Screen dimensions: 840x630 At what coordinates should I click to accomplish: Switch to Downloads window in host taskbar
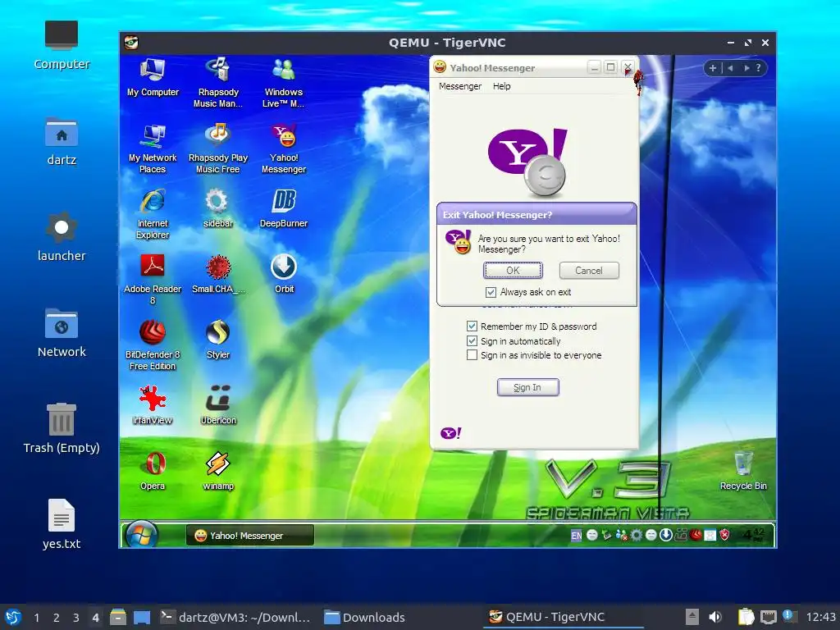click(x=365, y=618)
